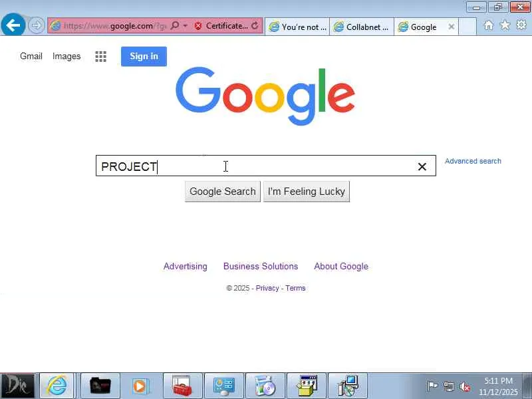Open the Images link

(66, 56)
